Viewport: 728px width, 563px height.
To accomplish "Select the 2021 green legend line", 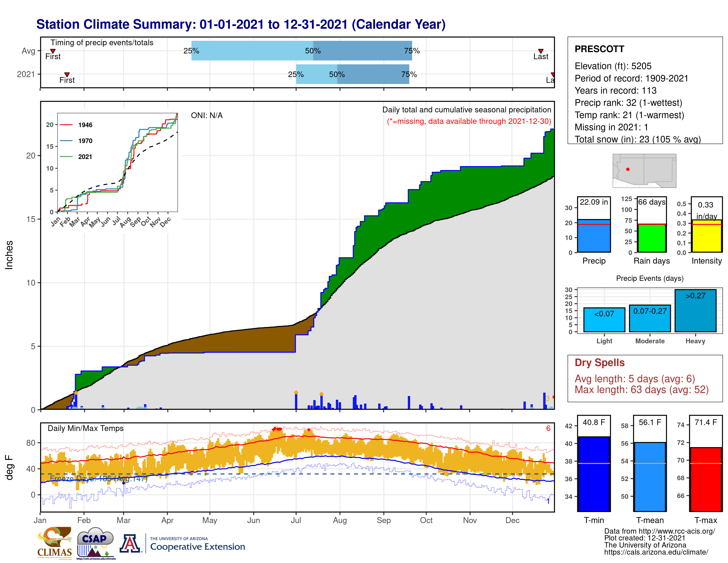I will (66, 157).
